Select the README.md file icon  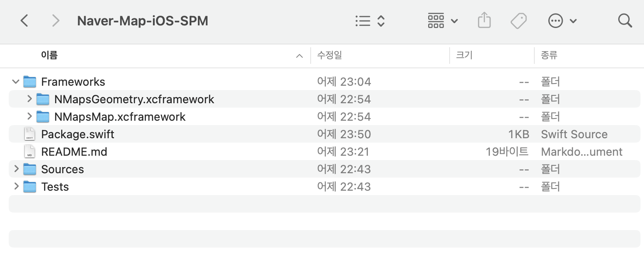(30, 152)
